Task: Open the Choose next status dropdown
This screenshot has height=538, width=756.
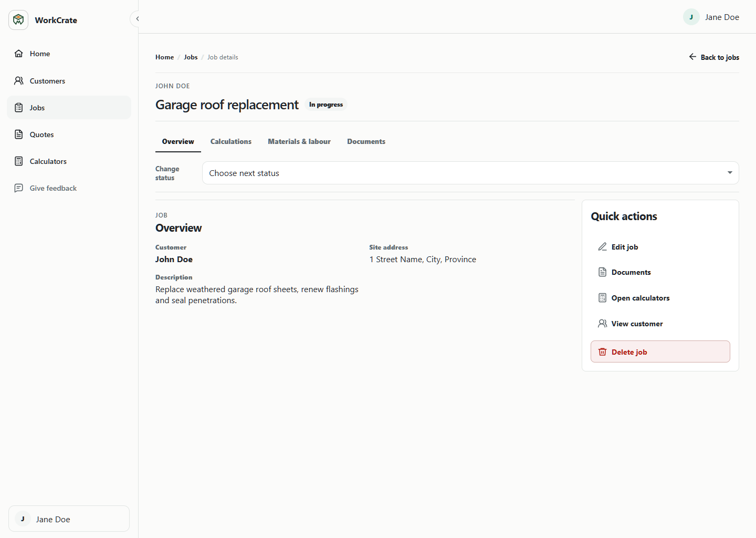Action: click(x=470, y=173)
